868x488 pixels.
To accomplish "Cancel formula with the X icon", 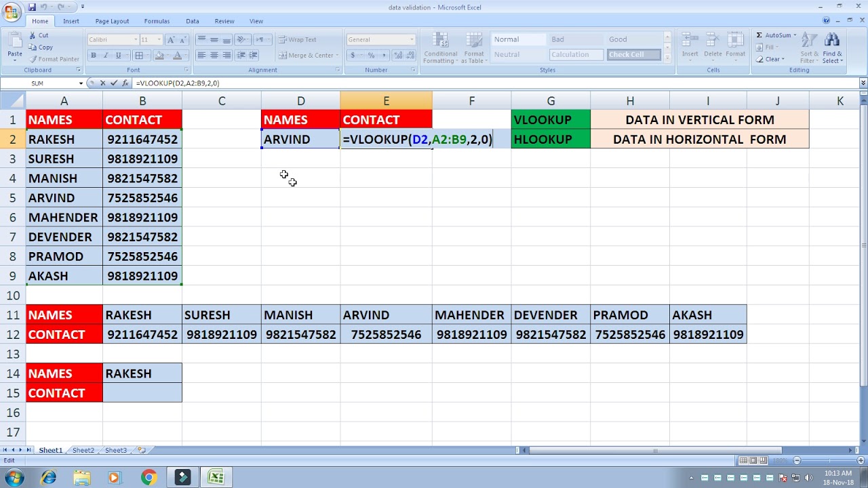I will coord(102,83).
